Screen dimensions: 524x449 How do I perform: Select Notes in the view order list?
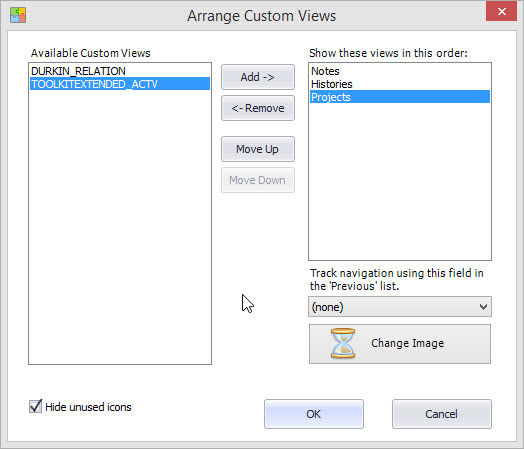point(325,71)
